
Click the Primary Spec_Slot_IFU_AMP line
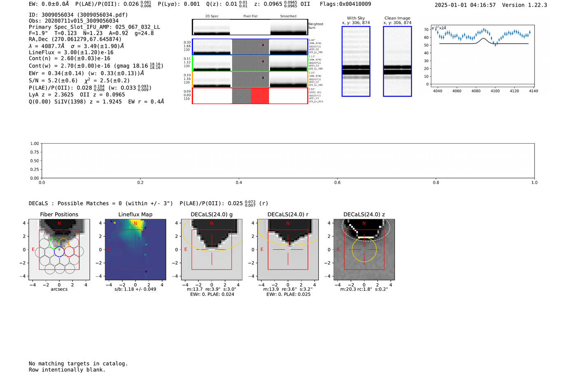point(95,27)
